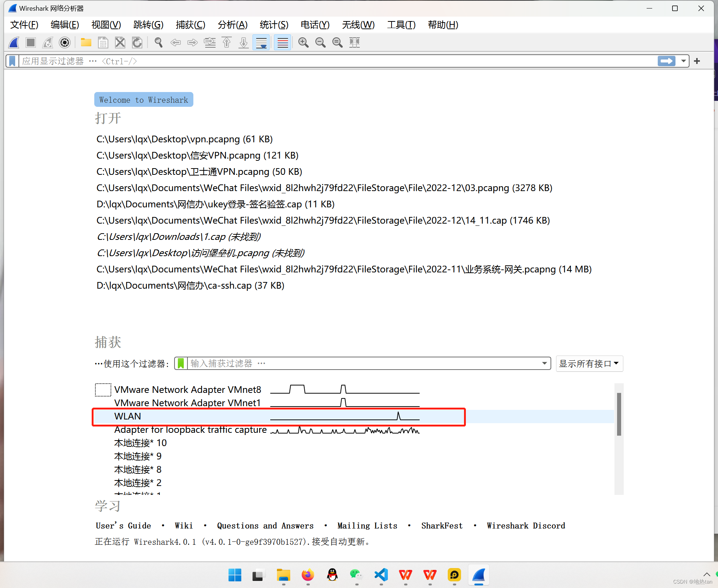Screen dimensions: 718x588
Task: Click the interface list scrollbar
Action: [619, 414]
